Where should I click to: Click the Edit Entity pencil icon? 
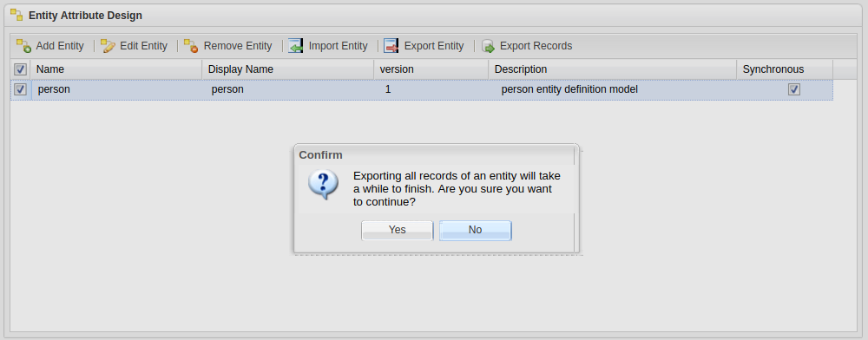click(x=108, y=46)
